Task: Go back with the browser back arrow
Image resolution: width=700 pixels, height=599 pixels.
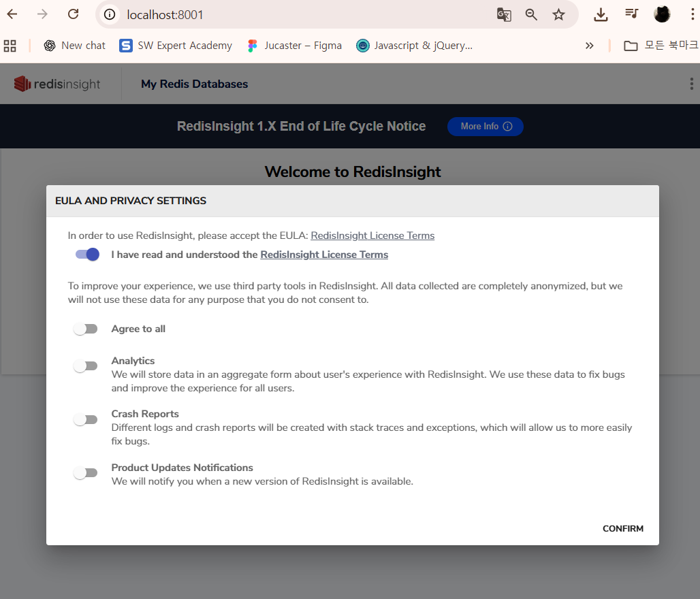Action: click(x=12, y=15)
